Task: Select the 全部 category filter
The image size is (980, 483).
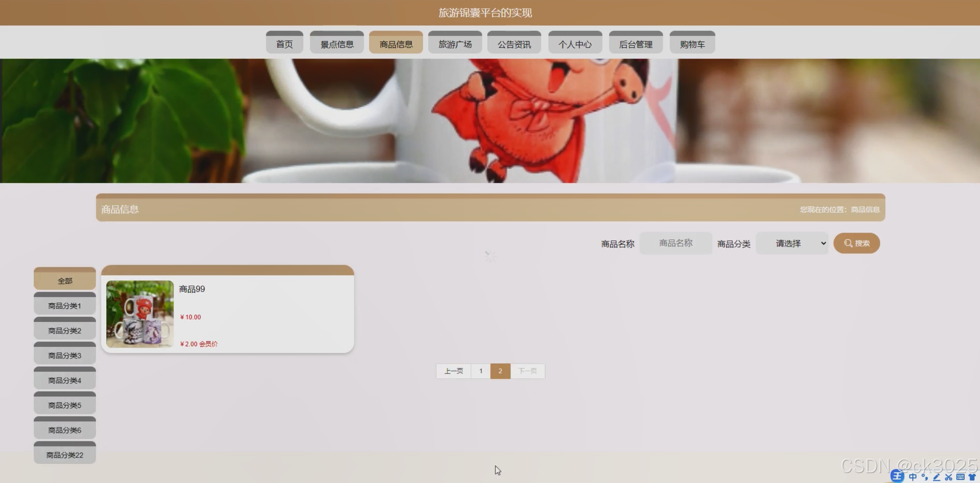Action: (65, 280)
